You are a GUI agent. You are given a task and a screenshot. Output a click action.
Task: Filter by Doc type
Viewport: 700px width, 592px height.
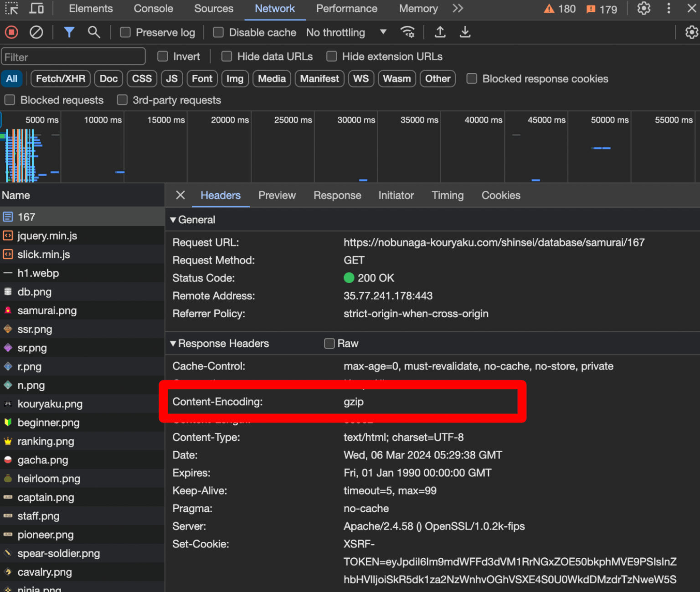tap(108, 78)
